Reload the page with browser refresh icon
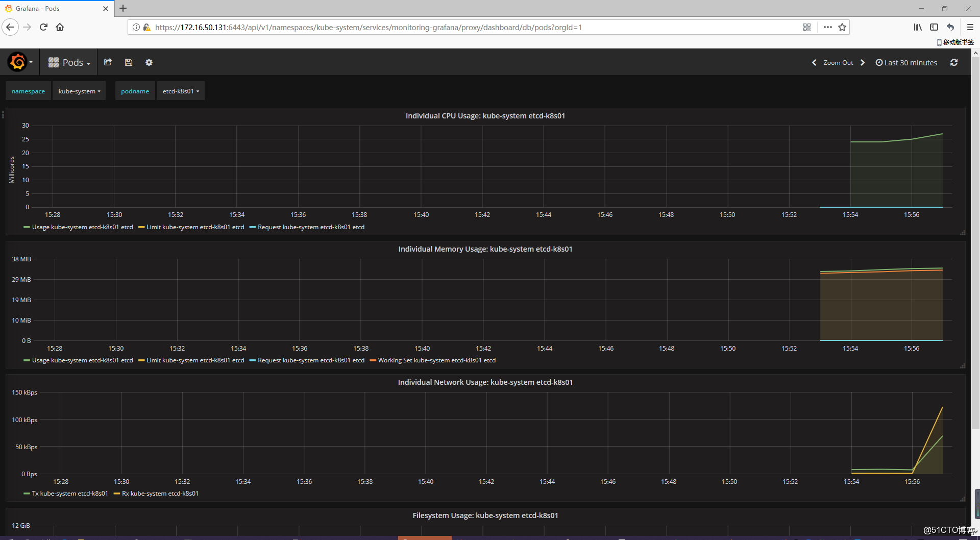The width and height of the screenshot is (980, 540). tap(43, 27)
